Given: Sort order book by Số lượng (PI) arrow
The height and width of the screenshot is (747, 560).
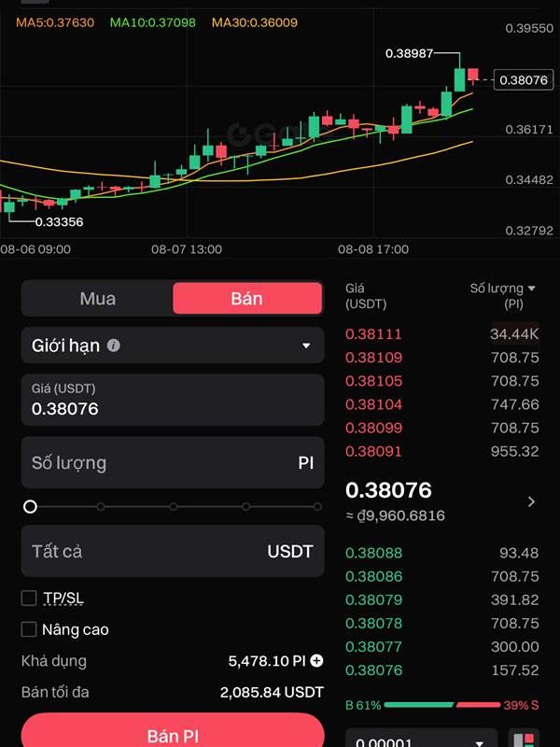Looking at the screenshot, I should pyautogui.click(x=532, y=289).
